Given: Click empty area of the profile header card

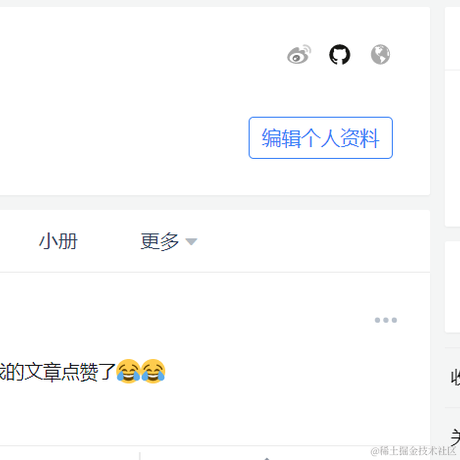Looking at the screenshot, I should pos(133,100).
